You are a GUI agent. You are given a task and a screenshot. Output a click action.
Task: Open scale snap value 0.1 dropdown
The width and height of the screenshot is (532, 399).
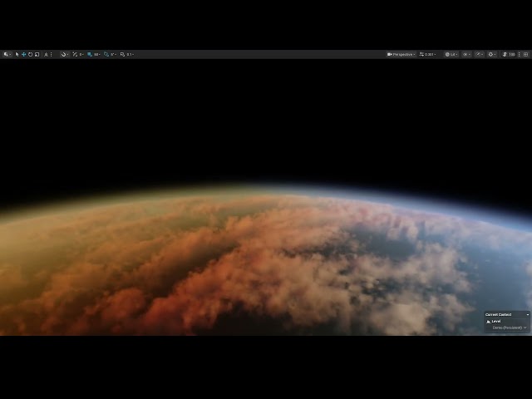[131, 54]
